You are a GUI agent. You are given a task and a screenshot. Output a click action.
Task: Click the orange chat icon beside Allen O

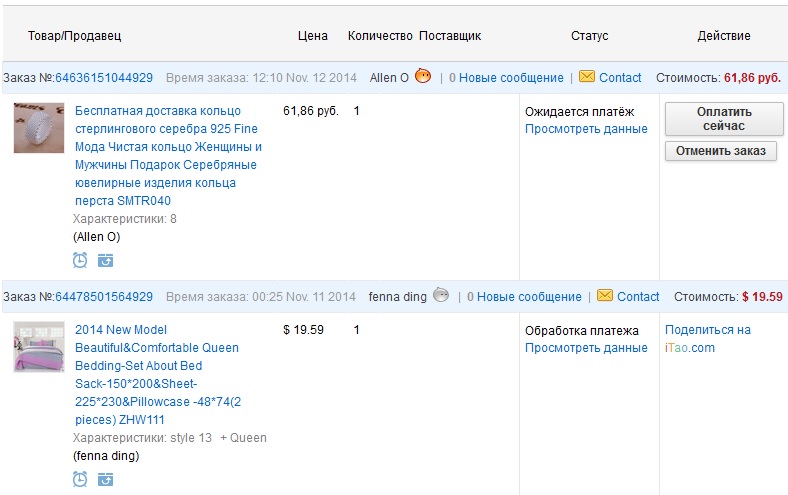click(x=423, y=76)
